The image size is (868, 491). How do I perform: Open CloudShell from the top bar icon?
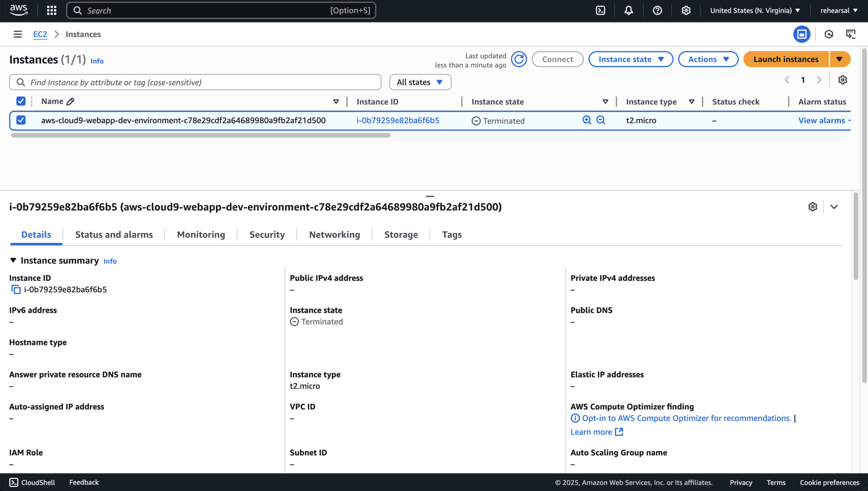[601, 10]
